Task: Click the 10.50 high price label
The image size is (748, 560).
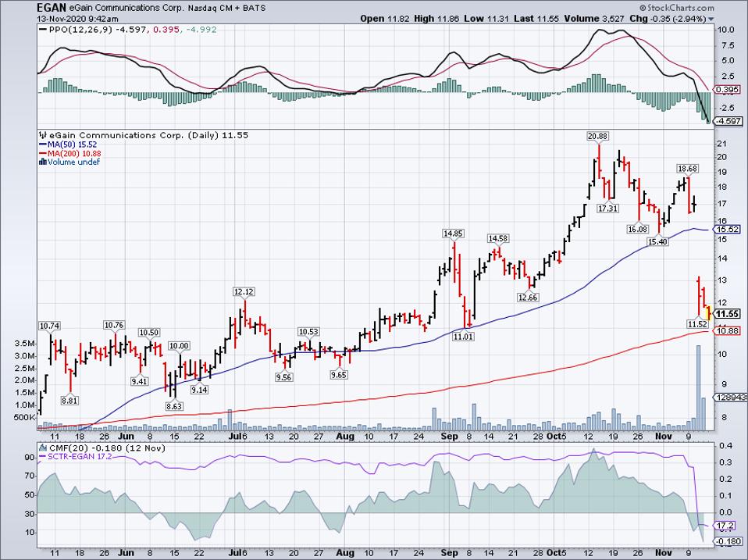Action: click(149, 333)
